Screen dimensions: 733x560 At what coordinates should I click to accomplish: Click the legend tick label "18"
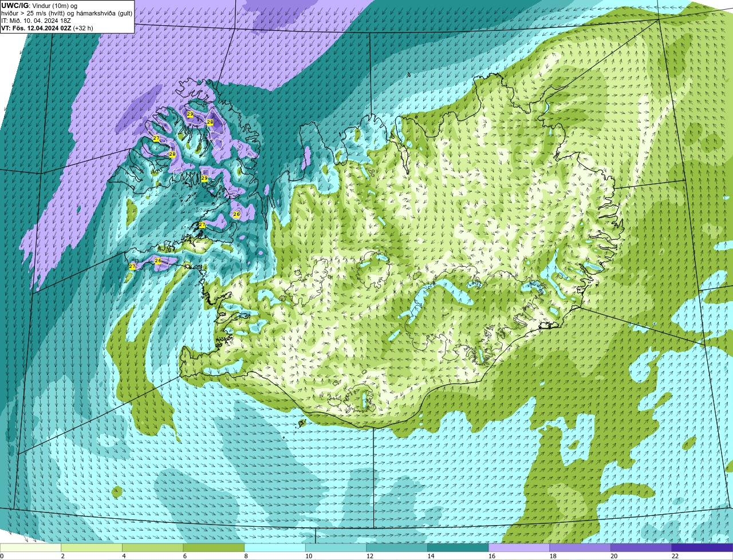553,556
